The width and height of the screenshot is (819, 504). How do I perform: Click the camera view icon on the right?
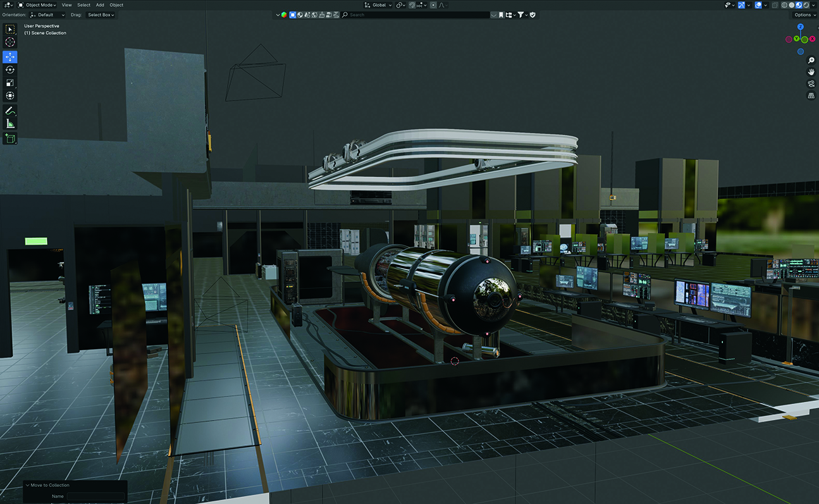[x=811, y=83]
